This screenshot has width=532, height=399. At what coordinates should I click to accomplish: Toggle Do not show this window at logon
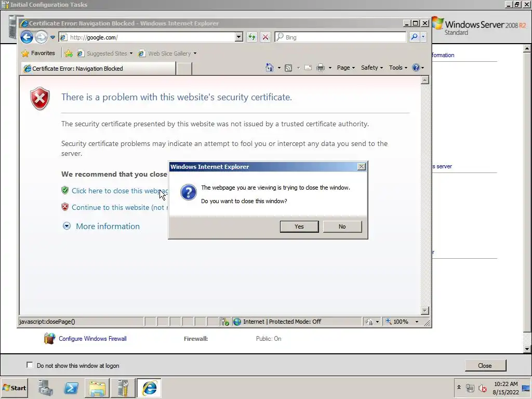point(30,365)
